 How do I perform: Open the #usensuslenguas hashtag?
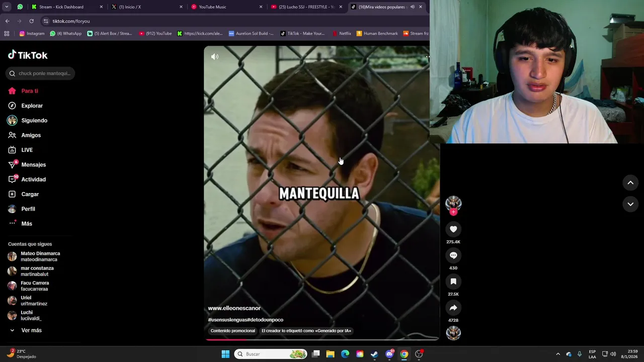(x=227, y=320)
